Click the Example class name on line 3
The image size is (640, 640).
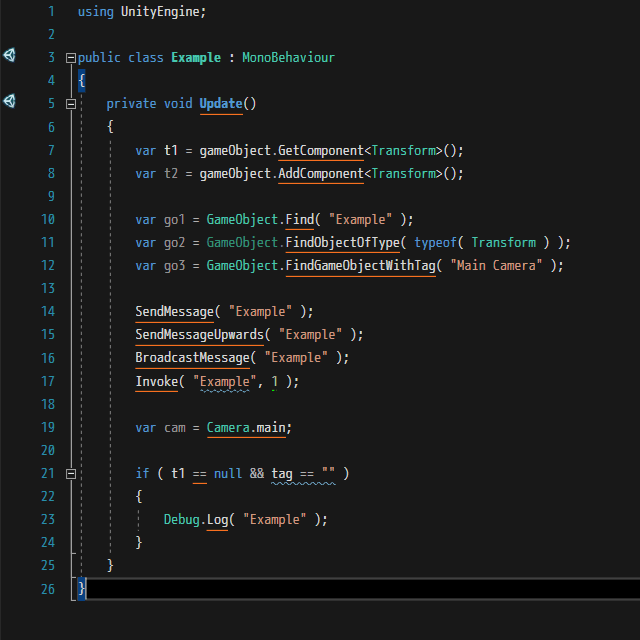point(196,58)
